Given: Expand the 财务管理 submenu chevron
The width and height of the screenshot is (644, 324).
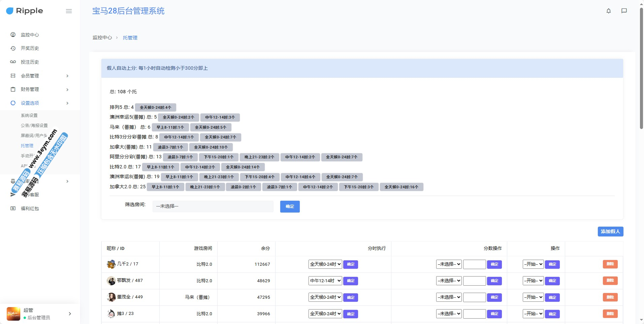Looking at the screenshot, I should pos(67,90).
